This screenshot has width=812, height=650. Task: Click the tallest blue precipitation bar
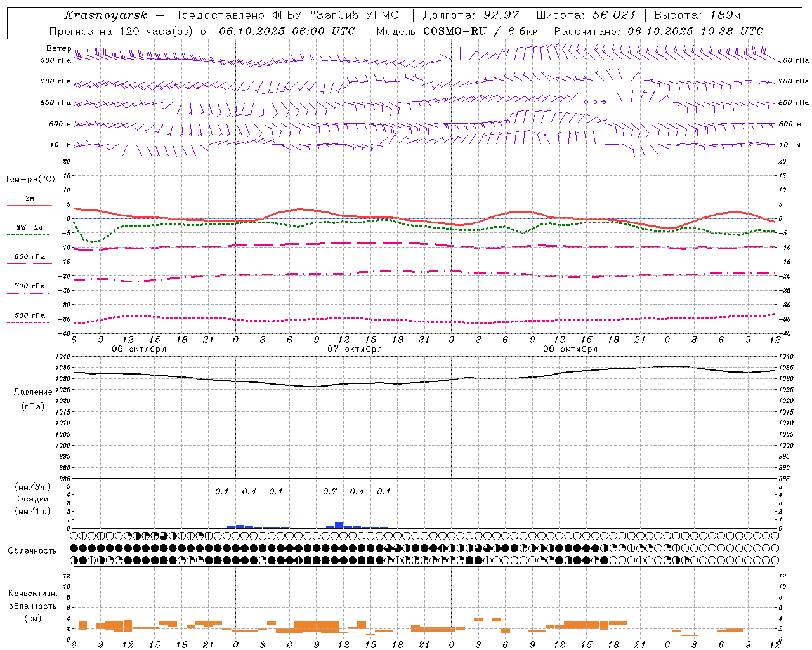(339, 525)
